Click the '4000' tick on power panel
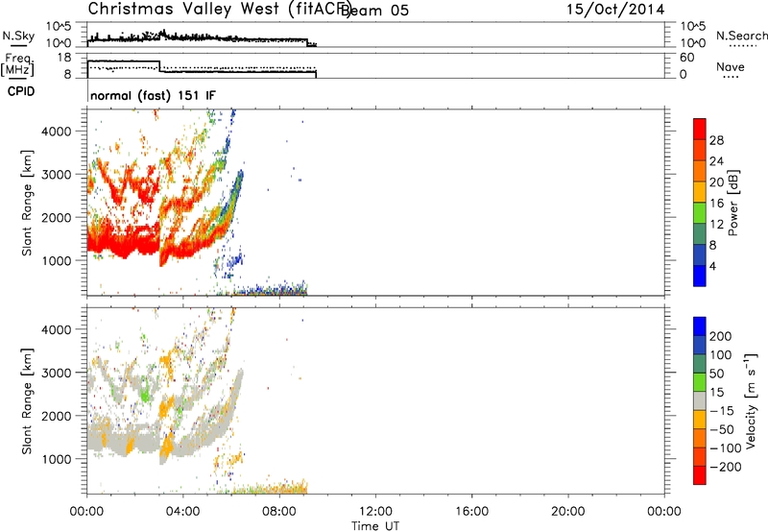768x532 pixels. 57,132
